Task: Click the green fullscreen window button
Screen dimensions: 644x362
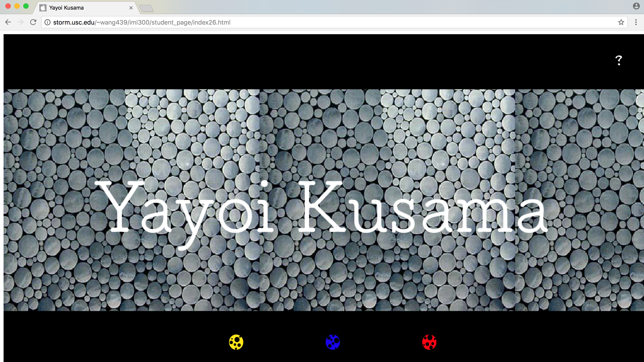Action: point(26,6)
